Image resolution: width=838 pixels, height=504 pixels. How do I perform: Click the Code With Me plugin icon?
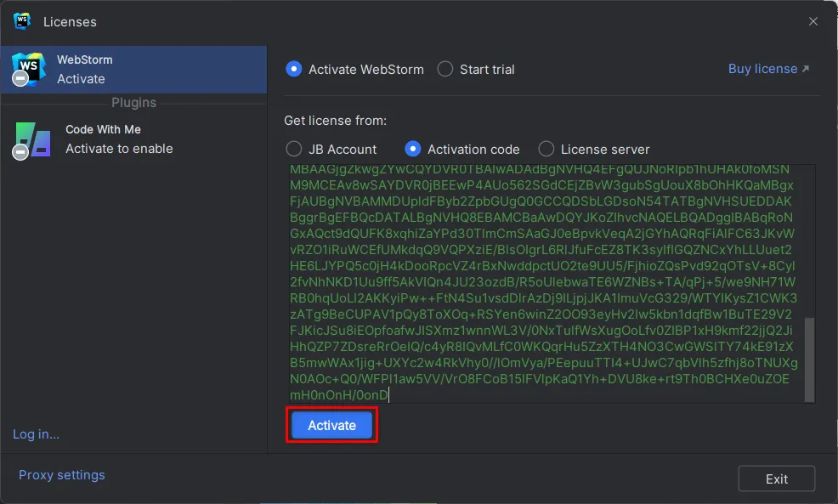point(32,140)
